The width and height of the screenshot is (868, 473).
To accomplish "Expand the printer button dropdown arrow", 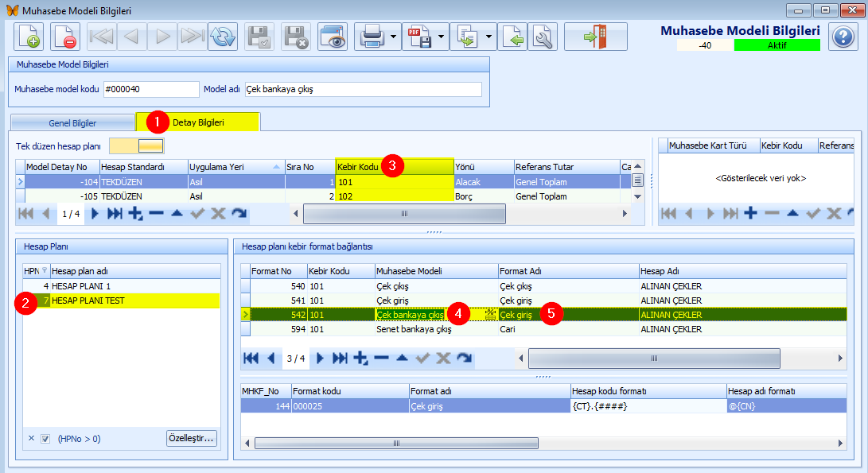I will tap(393, 37).
